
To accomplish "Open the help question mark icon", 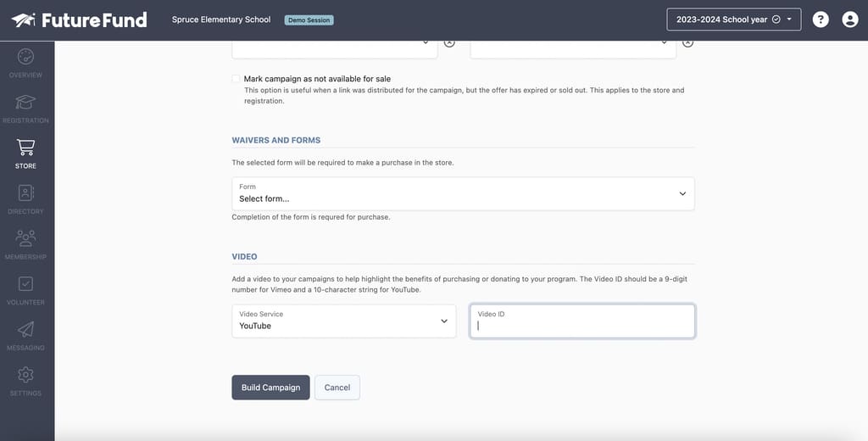I will point(821,20).
